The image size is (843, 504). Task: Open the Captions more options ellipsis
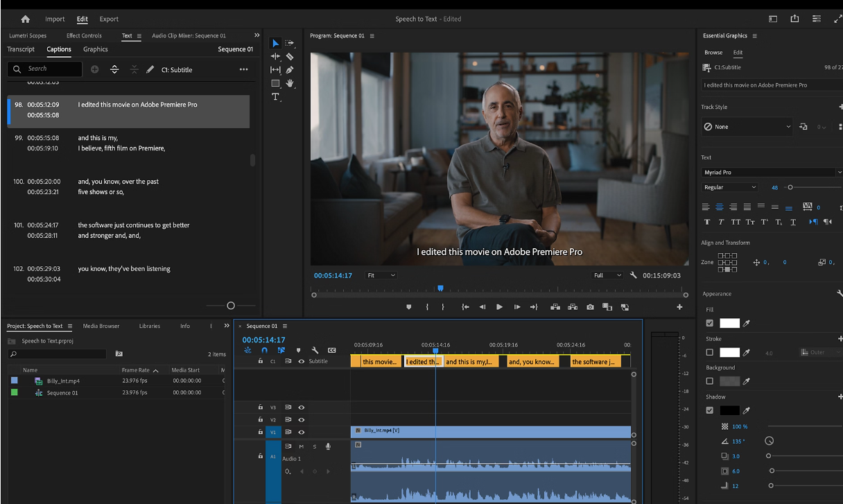coord(243,69)
